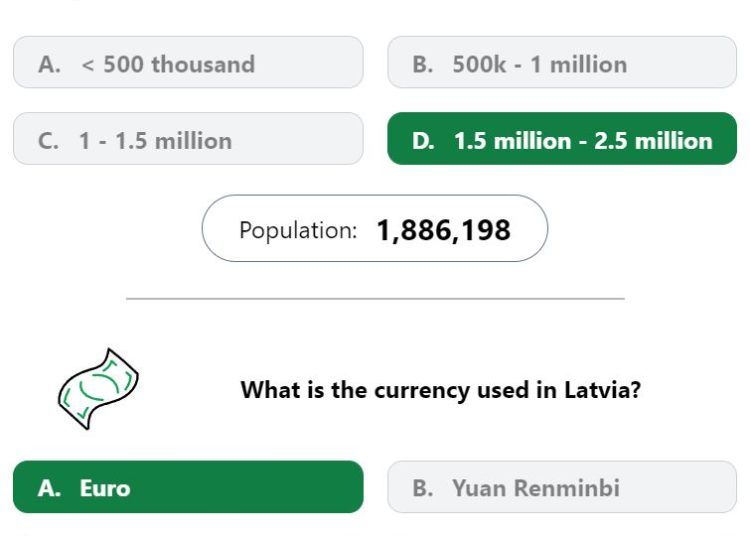
Task: Click the "What is the currency" question text
Action: point(441,390)
